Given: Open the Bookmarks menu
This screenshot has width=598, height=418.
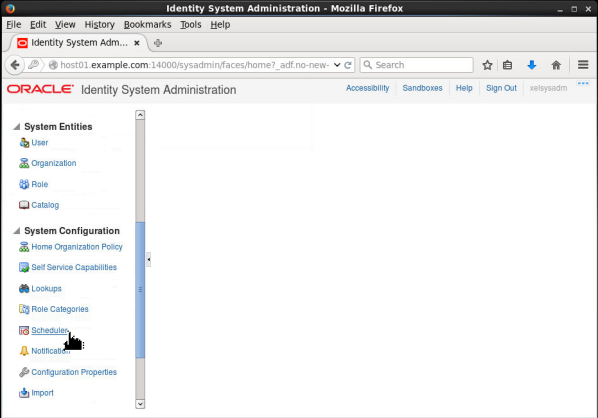Looking at the screenshot, I should (148, 24).
